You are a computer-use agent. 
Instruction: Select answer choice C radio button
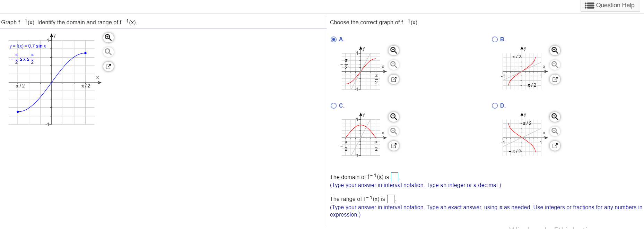point(333,105)
